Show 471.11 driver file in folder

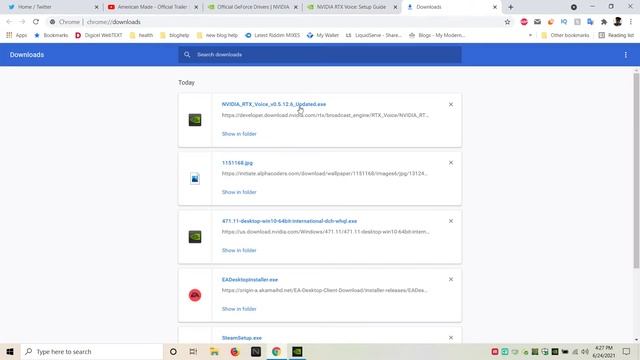pos(239,250)
